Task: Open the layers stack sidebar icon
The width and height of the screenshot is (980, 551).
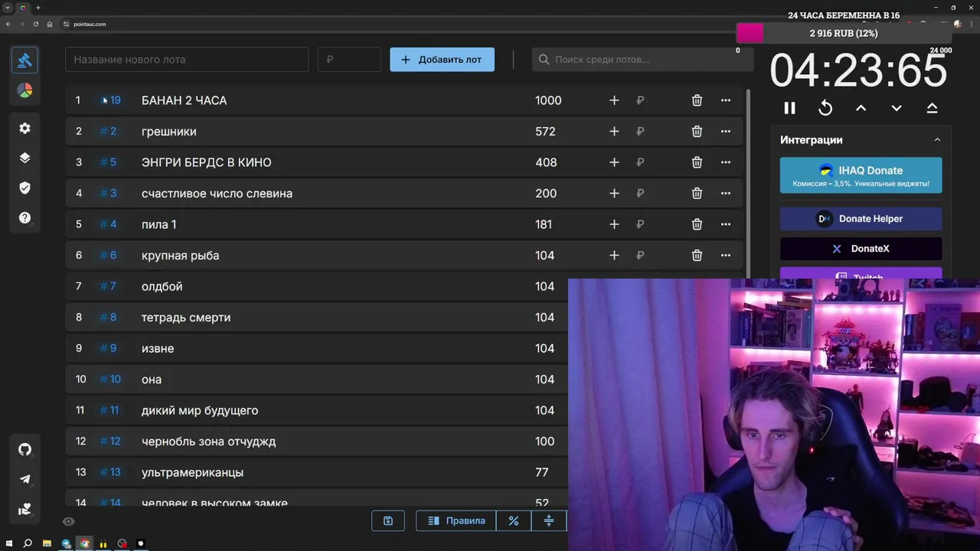Action: click(24, 158)
